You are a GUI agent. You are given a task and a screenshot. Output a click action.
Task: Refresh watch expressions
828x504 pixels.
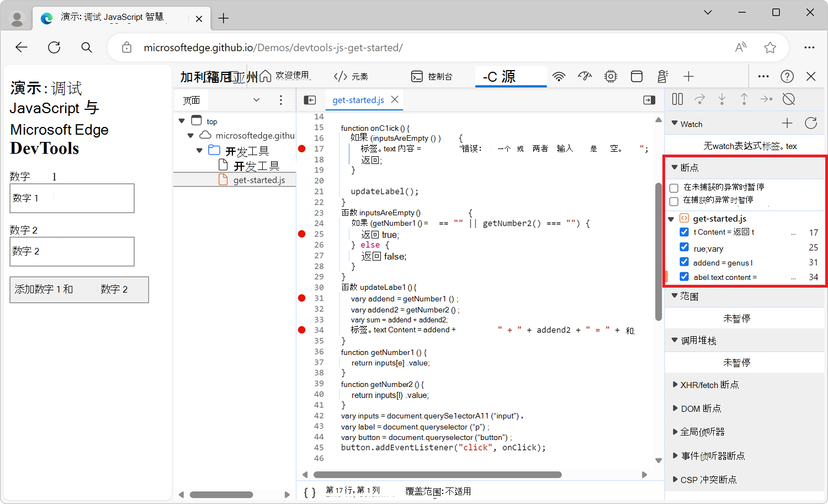810,124
